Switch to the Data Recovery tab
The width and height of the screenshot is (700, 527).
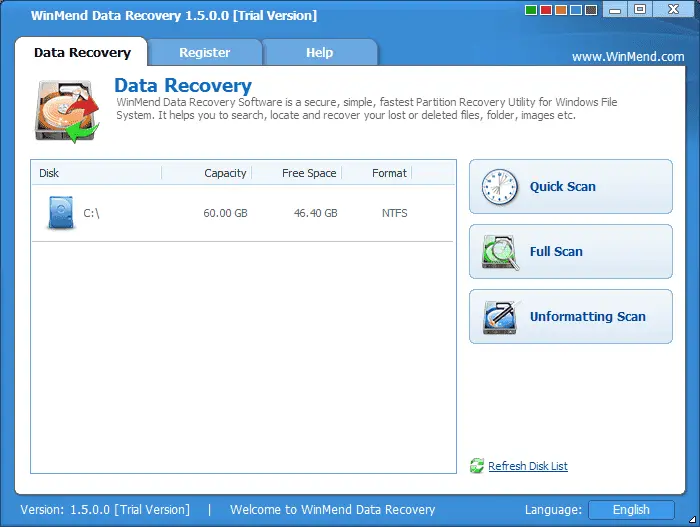coord(82,52)
